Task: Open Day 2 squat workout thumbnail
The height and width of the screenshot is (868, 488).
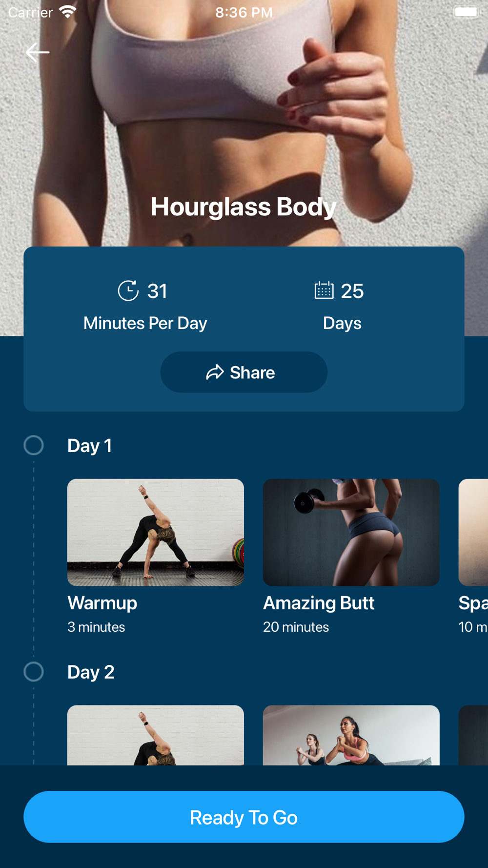Action: click(x=351, y=735)
